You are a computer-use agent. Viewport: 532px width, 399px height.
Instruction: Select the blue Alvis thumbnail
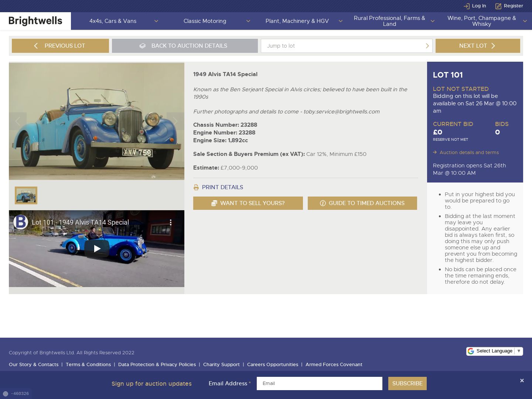click(x=26, y=195)
